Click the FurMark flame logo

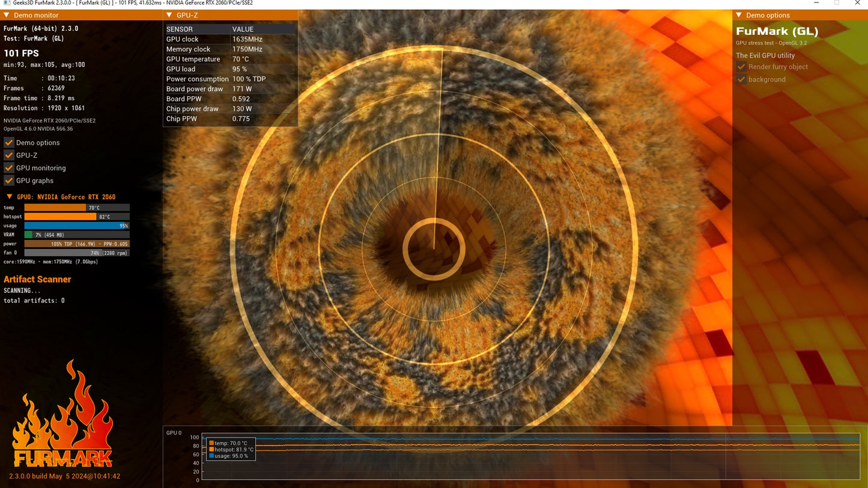62,414
